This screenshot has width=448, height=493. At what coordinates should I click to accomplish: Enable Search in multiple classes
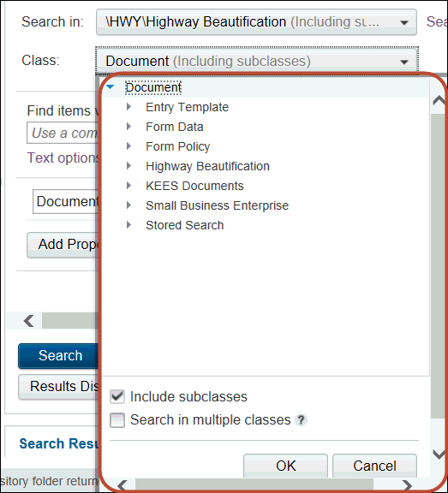tap(117, 420)
